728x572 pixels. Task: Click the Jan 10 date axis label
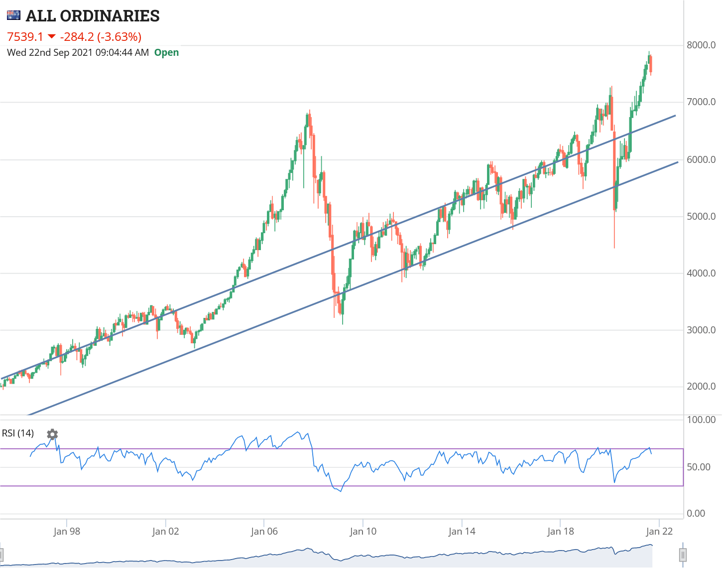[x=363, y=532]
